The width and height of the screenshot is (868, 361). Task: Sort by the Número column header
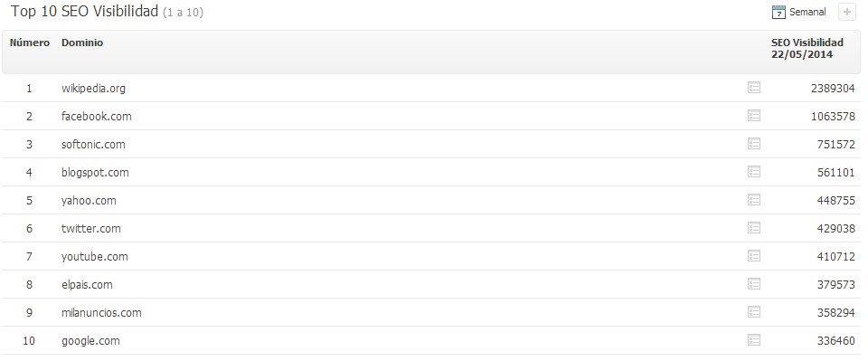click(29, 43)
